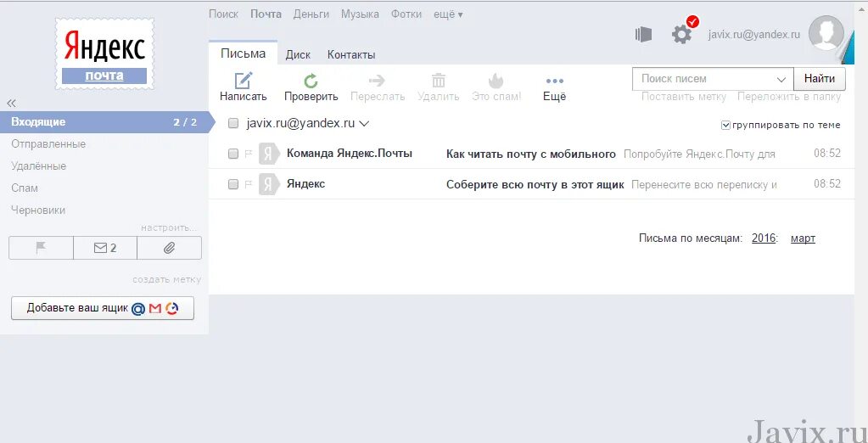Viewport: 868px width, 443px height.
Task: Uncheck группировать по теме checkbox
Action: pyautogui.click(x=725, y=125)
